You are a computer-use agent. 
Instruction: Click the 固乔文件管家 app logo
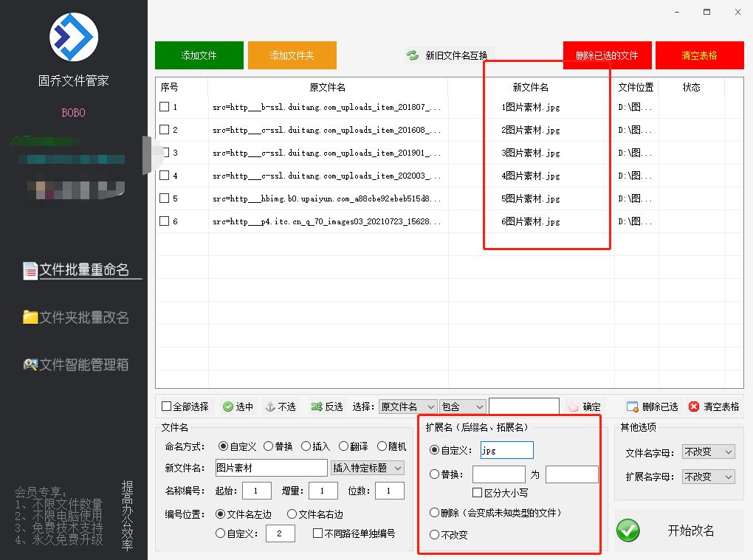pos(74,37)
